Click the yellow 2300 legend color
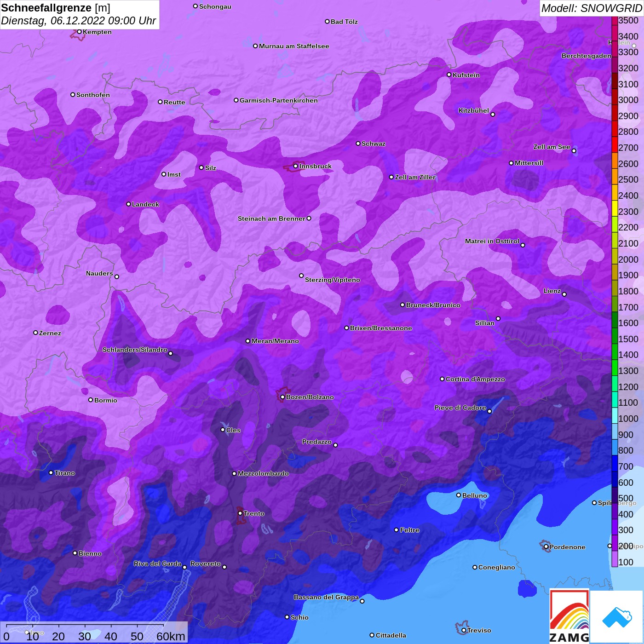The image size is (644, 644). pyautogui.click(x=615, y=208)
